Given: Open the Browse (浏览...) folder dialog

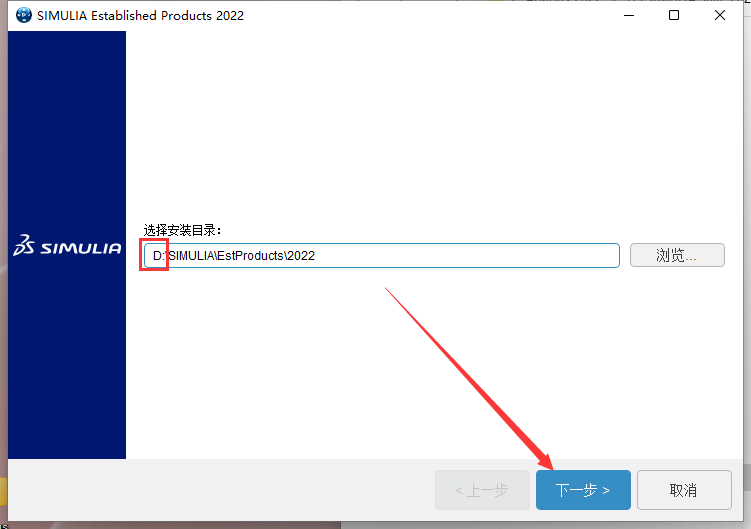Looking at the screenshot, I should (x=677, y=255).
